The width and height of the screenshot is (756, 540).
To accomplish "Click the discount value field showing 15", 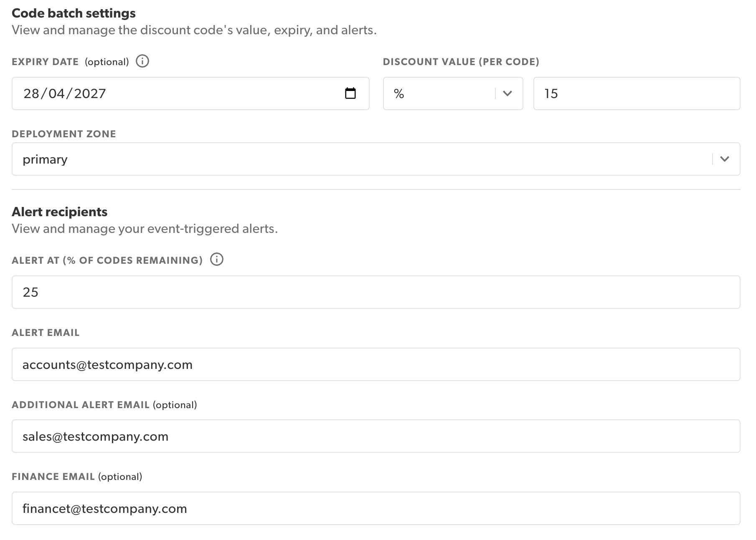I will 637,93.
